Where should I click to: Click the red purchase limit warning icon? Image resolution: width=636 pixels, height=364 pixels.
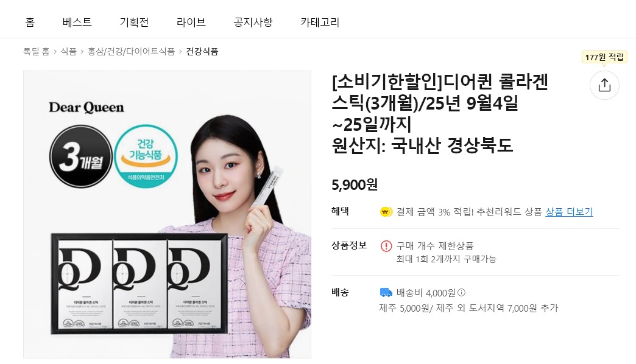[386, 246]
